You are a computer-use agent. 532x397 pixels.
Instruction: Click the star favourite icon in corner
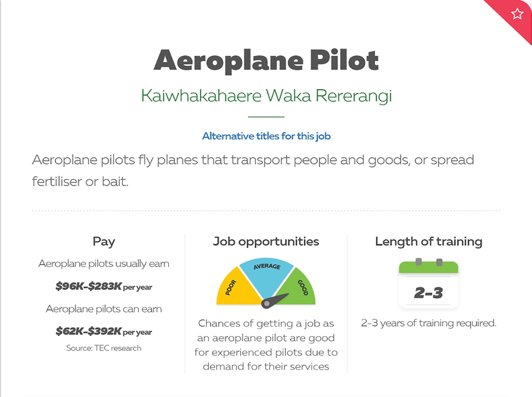(517, 14)
